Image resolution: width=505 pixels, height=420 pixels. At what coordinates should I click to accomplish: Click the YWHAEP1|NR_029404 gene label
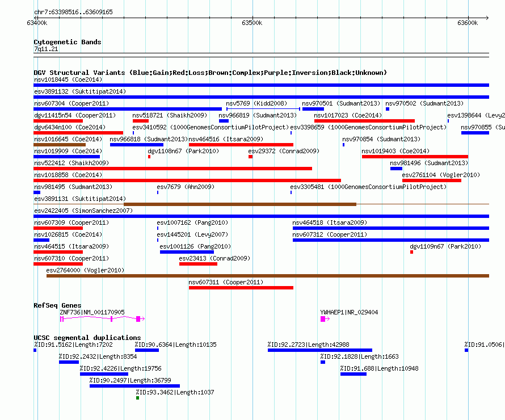(x=349, y=312)
